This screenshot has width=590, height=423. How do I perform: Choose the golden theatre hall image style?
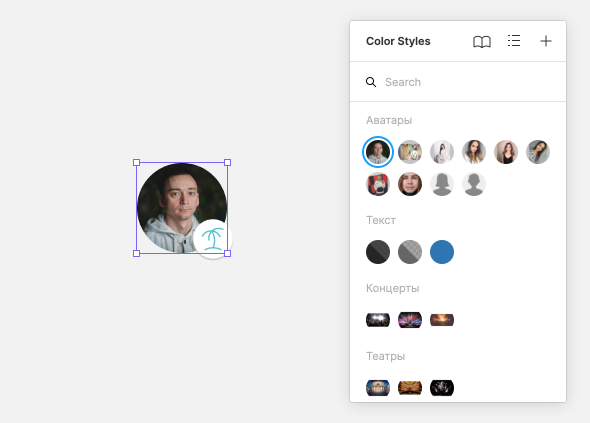click(x=410, y=388)
